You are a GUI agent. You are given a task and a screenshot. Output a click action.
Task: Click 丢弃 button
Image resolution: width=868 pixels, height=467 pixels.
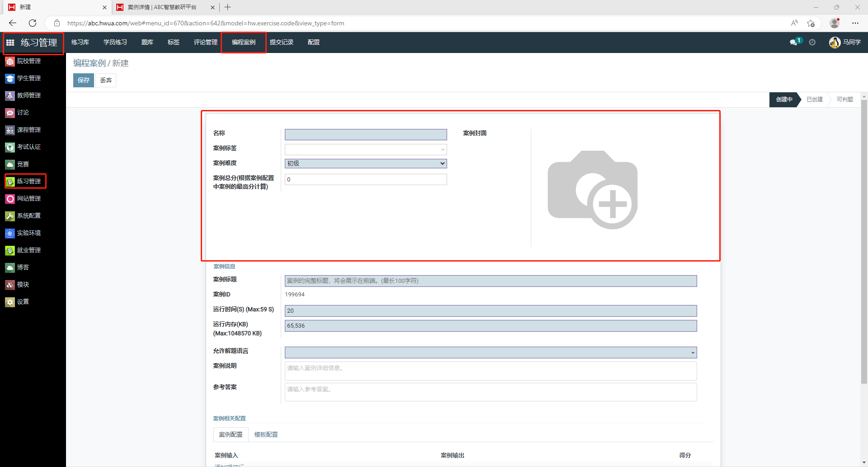(106, 80)
